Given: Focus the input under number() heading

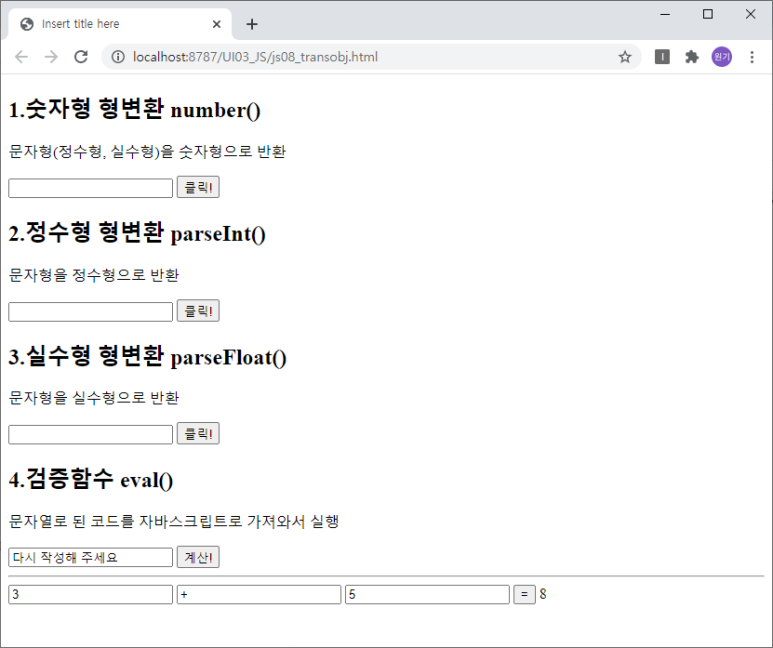Looking at the screenshot, I should [91, 188].
